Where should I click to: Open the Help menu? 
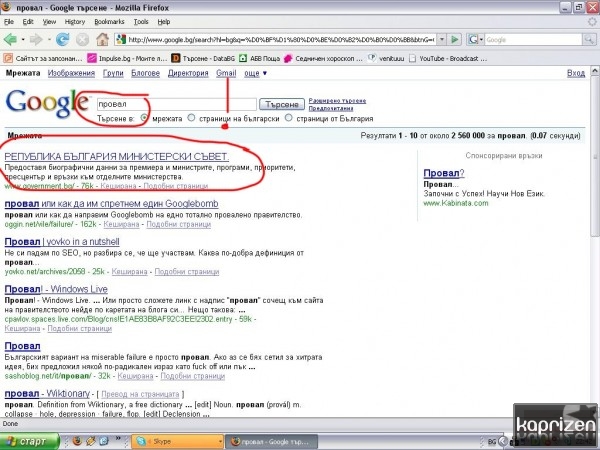pyautogui.click(x=164, y=22)
